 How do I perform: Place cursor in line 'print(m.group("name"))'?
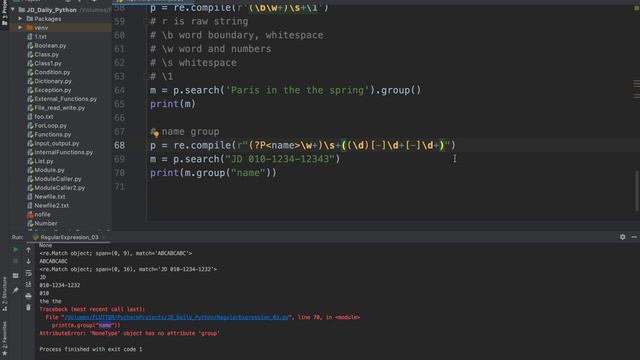pos(213,173)
